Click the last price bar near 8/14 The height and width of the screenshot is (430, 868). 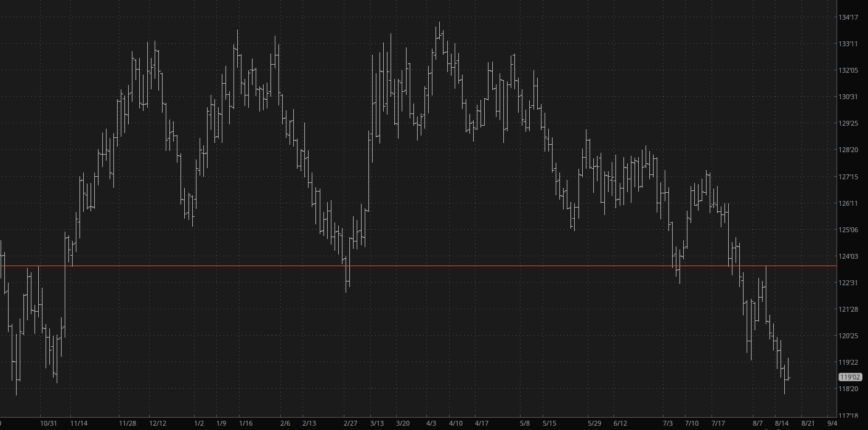pyautogui.click(x=788, y=370)
